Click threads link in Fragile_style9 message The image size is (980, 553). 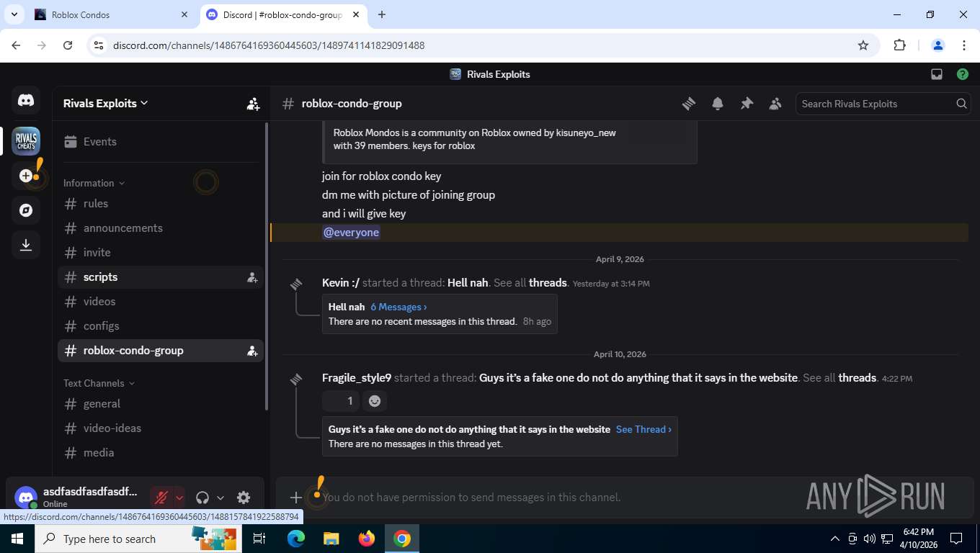(857, 378)
